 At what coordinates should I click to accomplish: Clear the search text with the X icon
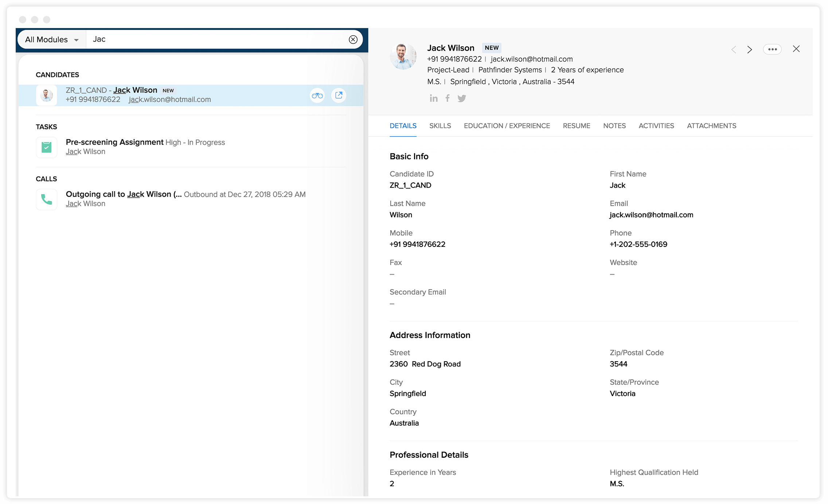coord(353,40)
